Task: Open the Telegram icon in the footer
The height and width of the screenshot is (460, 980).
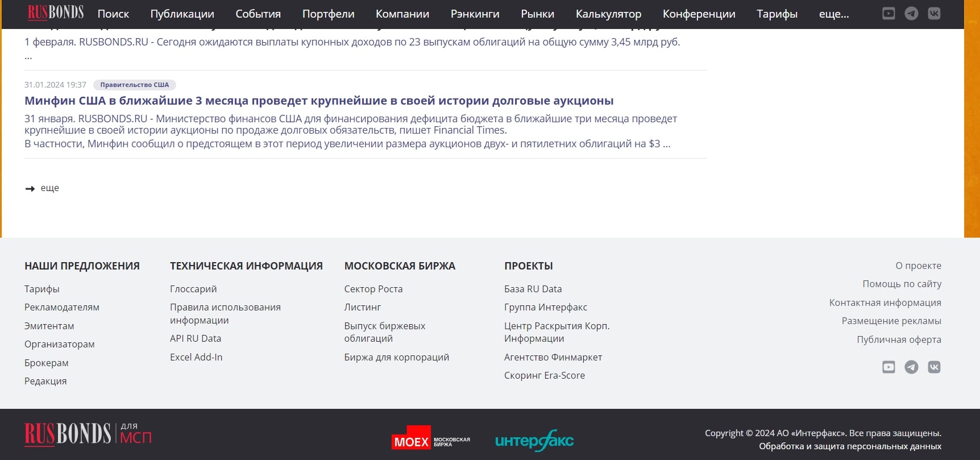Action: click(x=911, y=367)
